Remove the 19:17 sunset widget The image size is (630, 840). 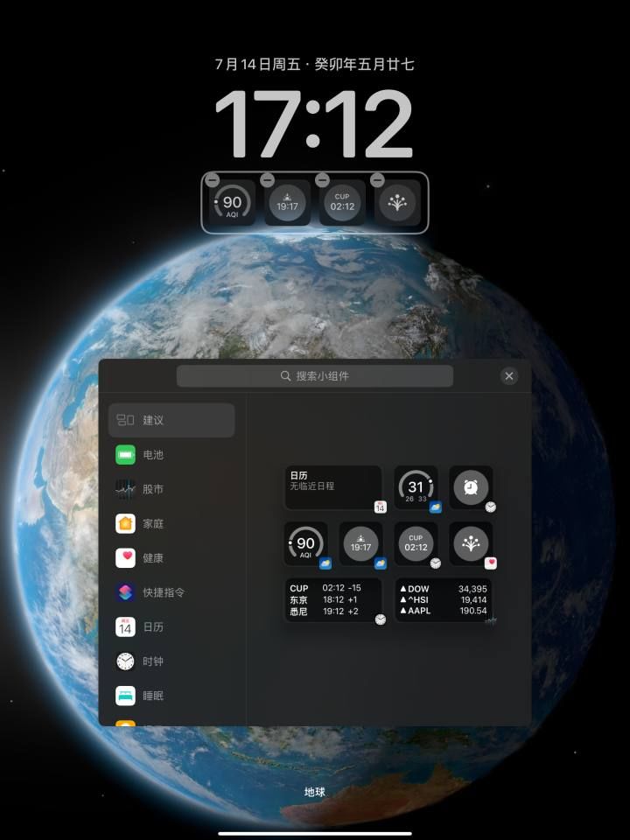pyautogui.click(x=268, y=180)
